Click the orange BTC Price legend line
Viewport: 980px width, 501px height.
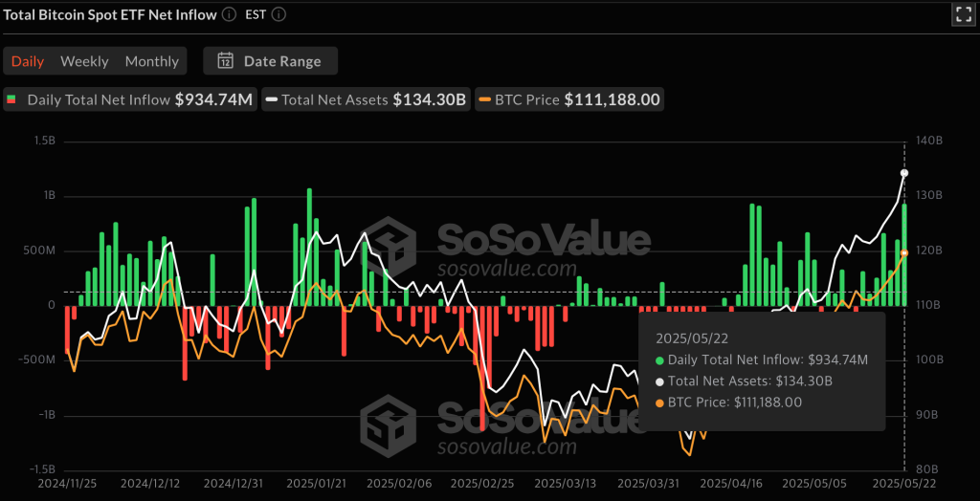485,99
